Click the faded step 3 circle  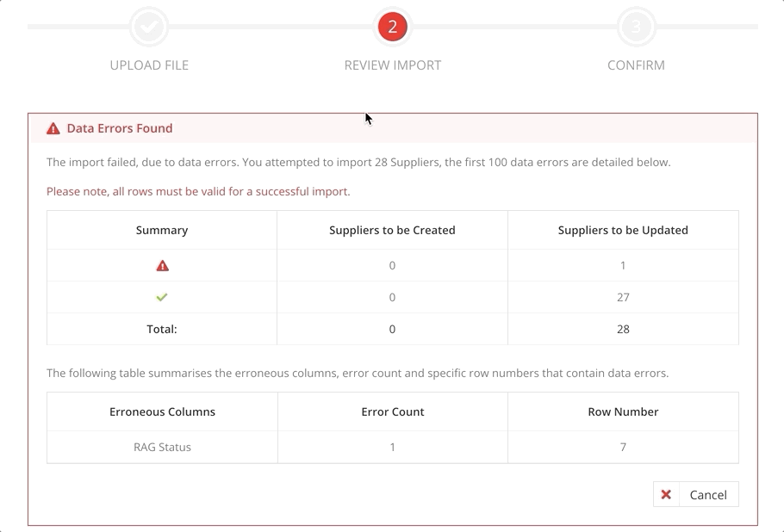click(636, 27)
